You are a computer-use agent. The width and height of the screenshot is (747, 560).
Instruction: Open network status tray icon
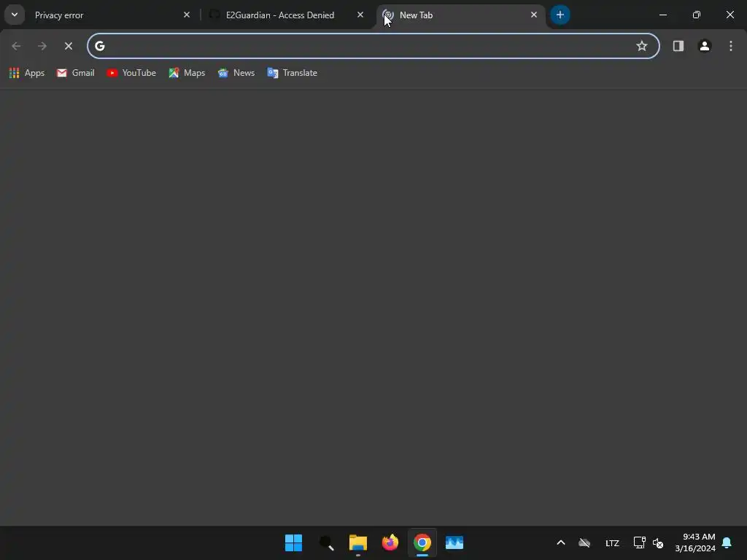click(639, 542)
